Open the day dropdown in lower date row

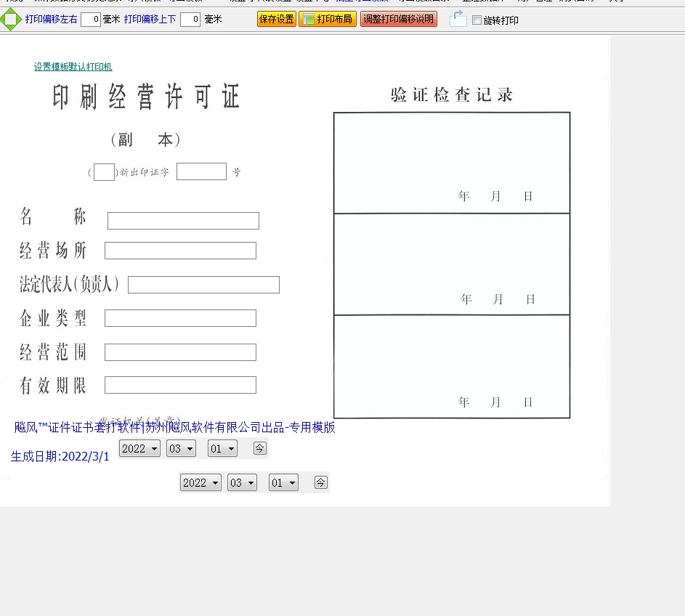tap(283, 483)
